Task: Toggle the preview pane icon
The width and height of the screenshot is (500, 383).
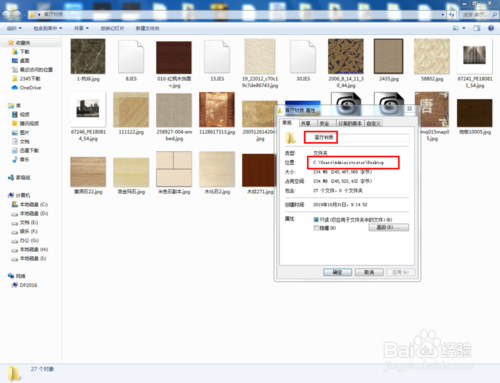Action: click(x=477, y=28)
